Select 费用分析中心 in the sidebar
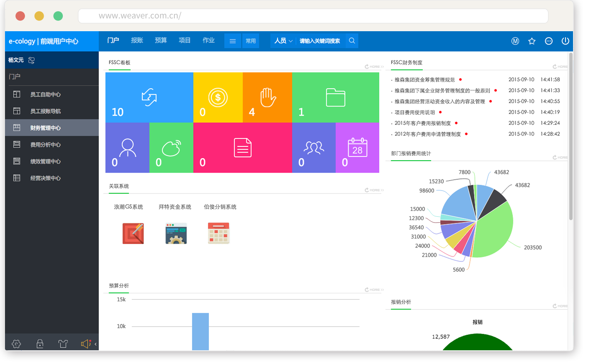The height and width of the screenshot is (364, 593). point(45,145)
